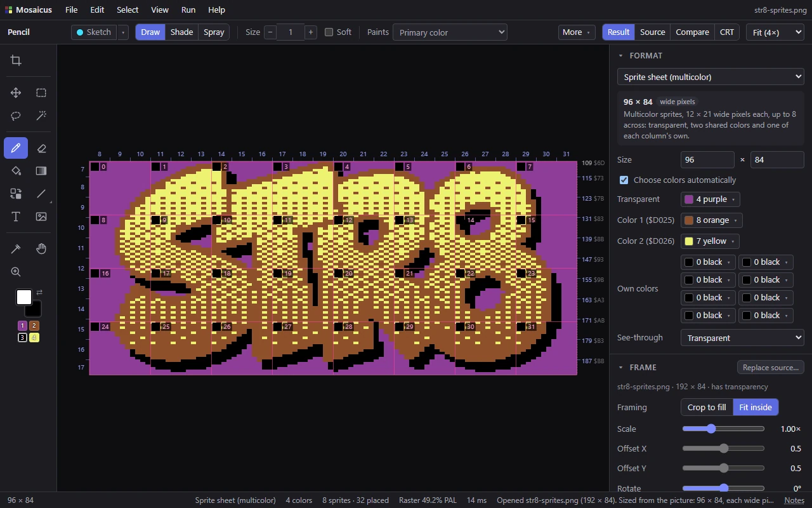The image size is (812, 508).
Task: Open the Transparent 4 purple color dropdown
Action: coord(710,199)
